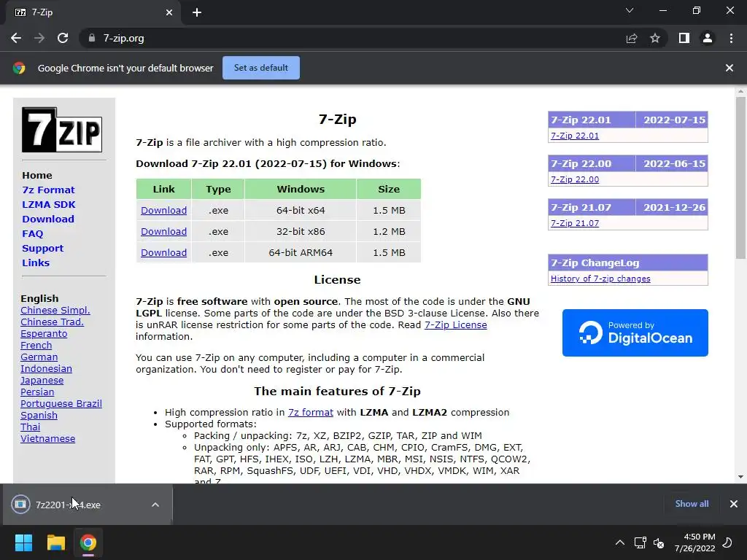Go back using the browser back arrow

16,38
